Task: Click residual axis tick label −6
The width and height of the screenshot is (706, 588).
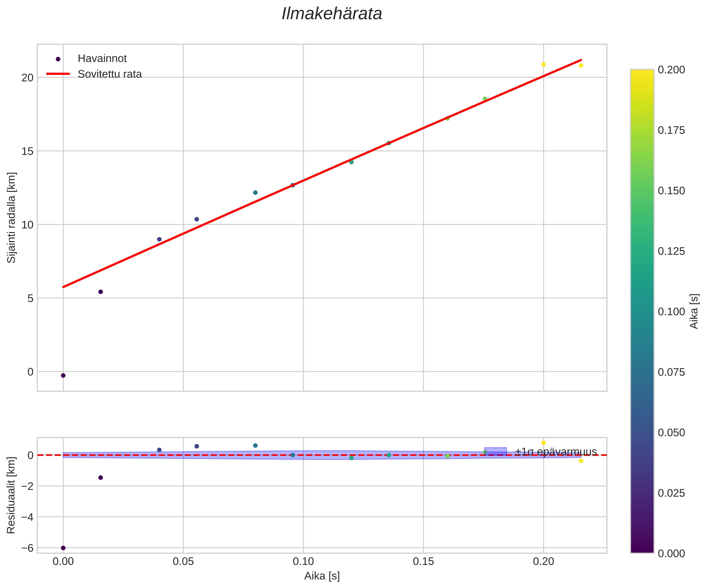Action: 27,548
